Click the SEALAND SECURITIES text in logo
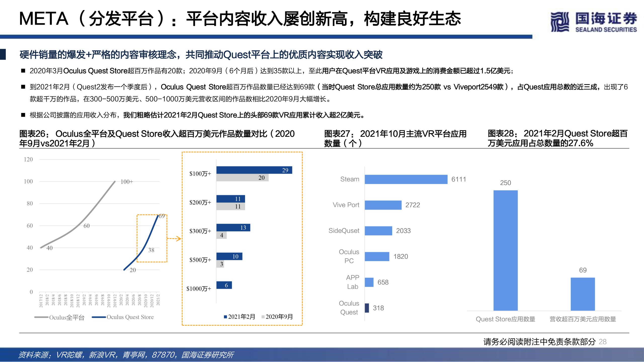 (606, 30)
